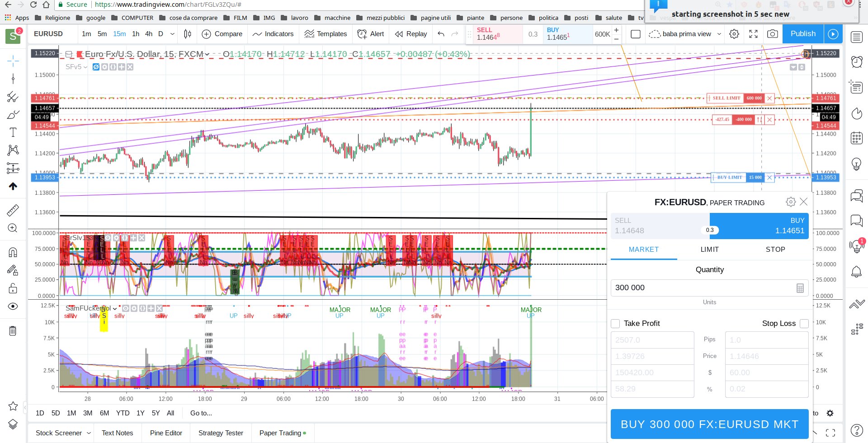
Task: Open the select layout square icon
Action: [636, 34]
